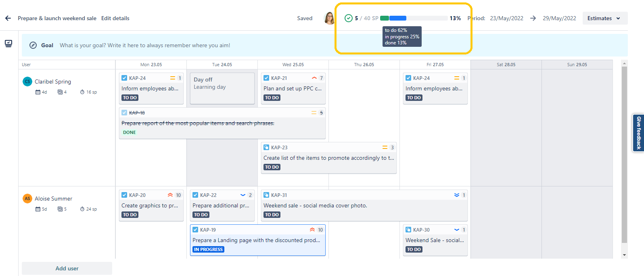Click the TO DO status on KAP-31
The height and width of the screenshot is (276, 644).
click(x=272, y=215)
